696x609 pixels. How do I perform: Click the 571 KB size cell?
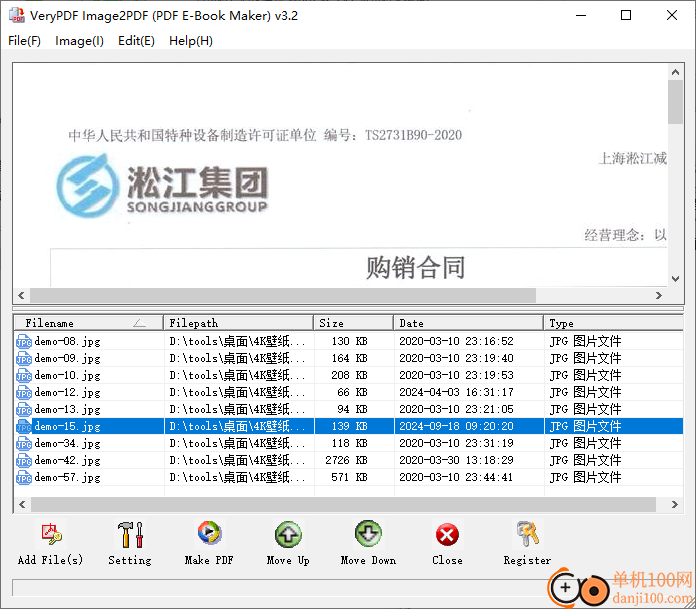[x=349, y=477]
